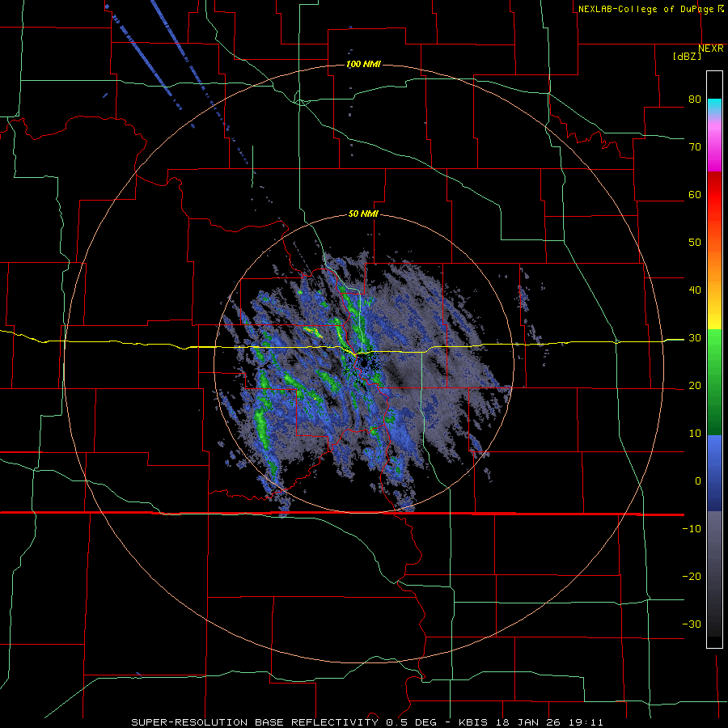The width and height of the screenshot is (728, 728).
Task: Click the 0 dBZ scale value
Action: click(698, 481)
